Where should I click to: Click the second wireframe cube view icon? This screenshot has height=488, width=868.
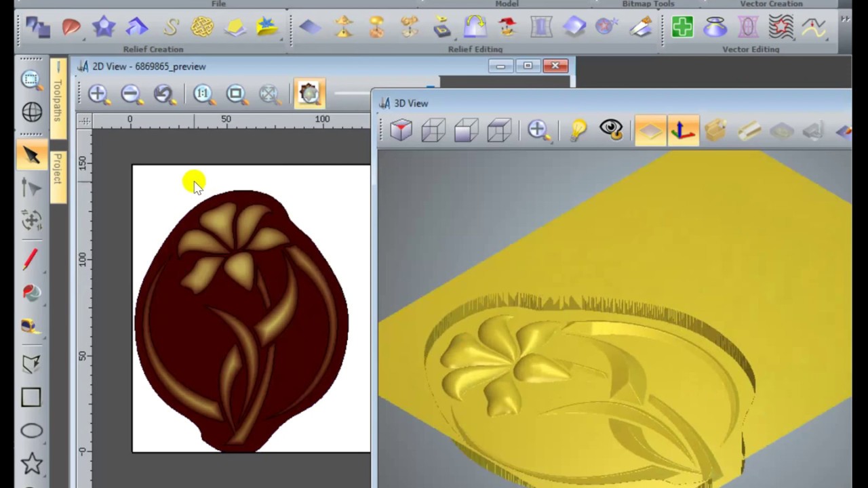(x=433, y=130)
